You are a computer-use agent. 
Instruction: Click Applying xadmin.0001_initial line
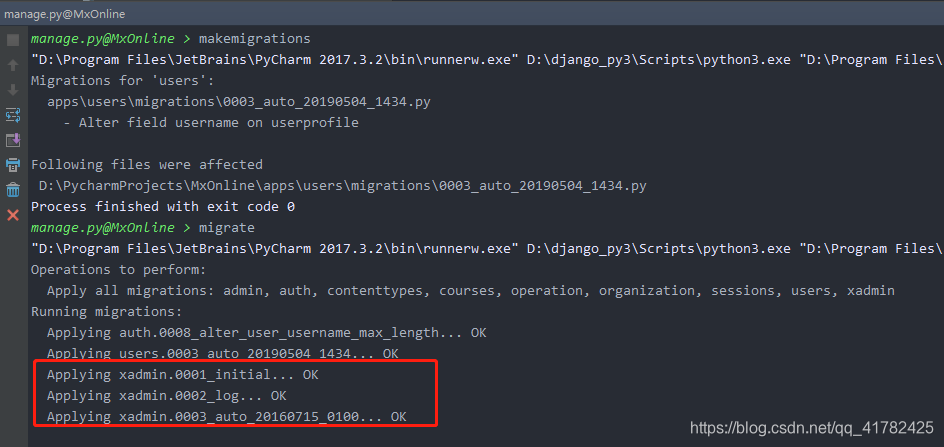tap(182, 375)
